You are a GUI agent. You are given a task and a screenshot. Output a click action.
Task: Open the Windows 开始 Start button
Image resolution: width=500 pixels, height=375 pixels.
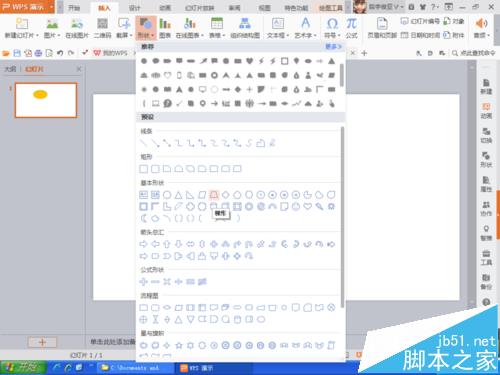tap(23, 367)
